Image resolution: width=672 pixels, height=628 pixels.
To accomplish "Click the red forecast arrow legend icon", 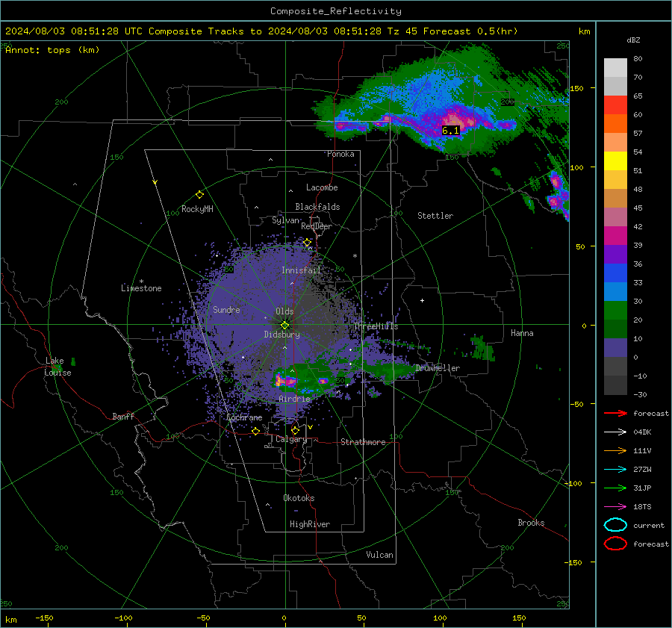I will pos(615,413).
